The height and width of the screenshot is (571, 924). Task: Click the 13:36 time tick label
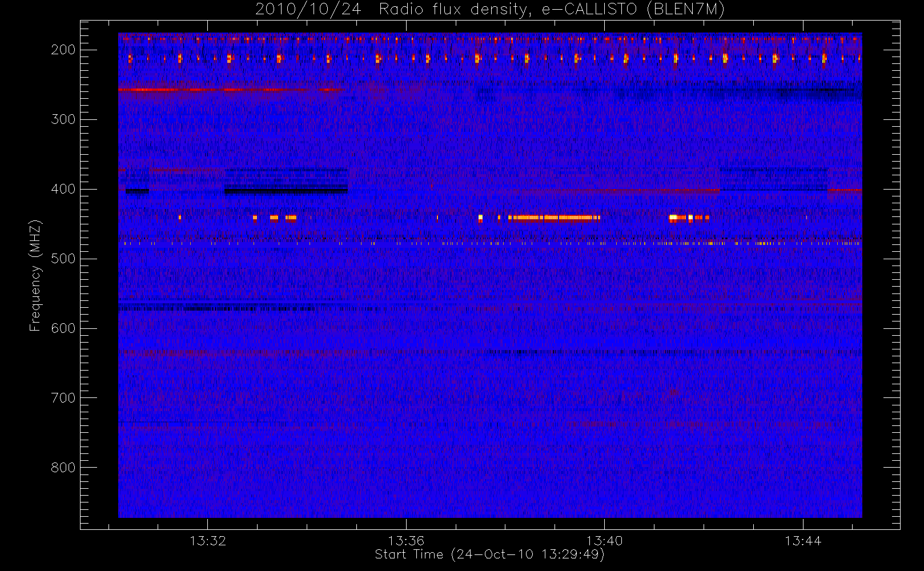click(x=406, y=541)
